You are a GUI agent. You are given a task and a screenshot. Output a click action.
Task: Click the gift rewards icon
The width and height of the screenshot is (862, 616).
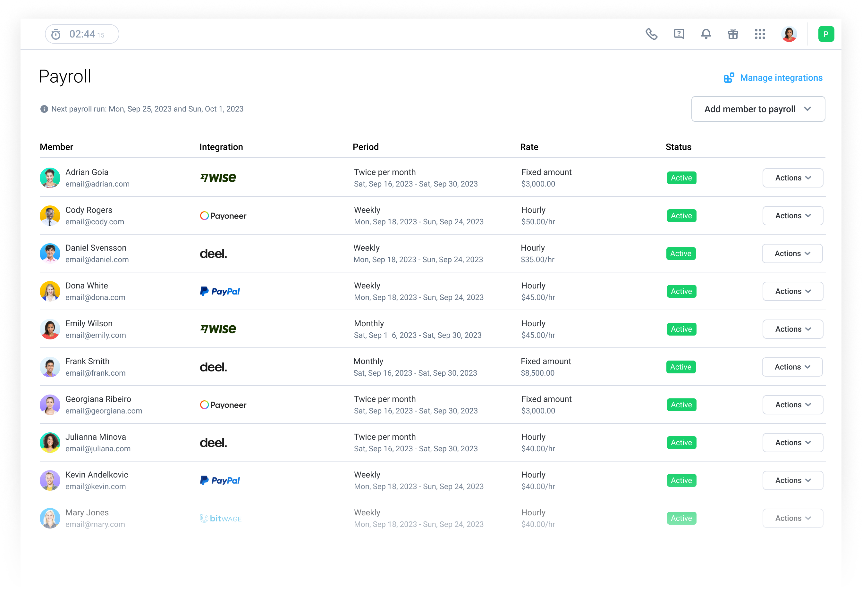732,34
